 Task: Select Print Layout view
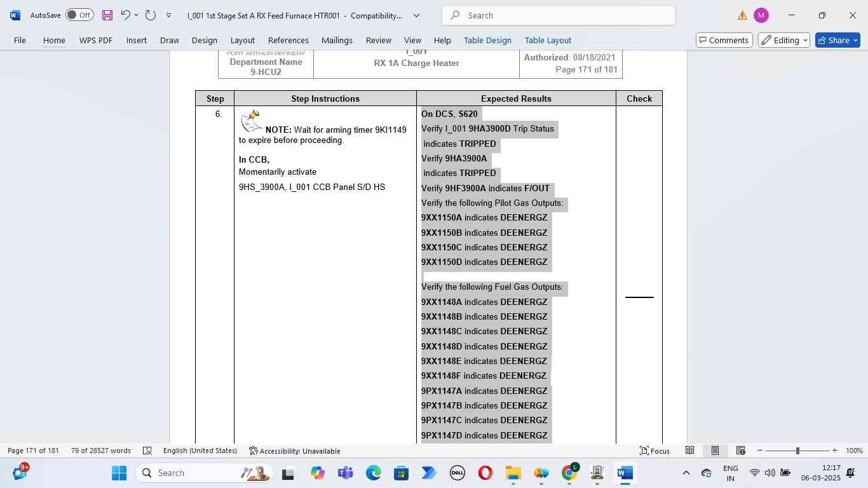tap(715, 451)
